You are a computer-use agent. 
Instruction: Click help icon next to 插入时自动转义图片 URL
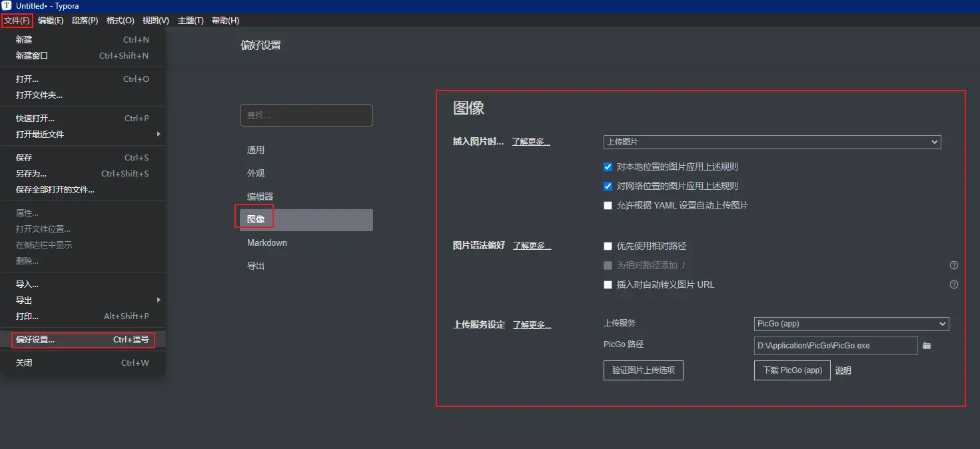pyautogui.click(x=953, y=284)
